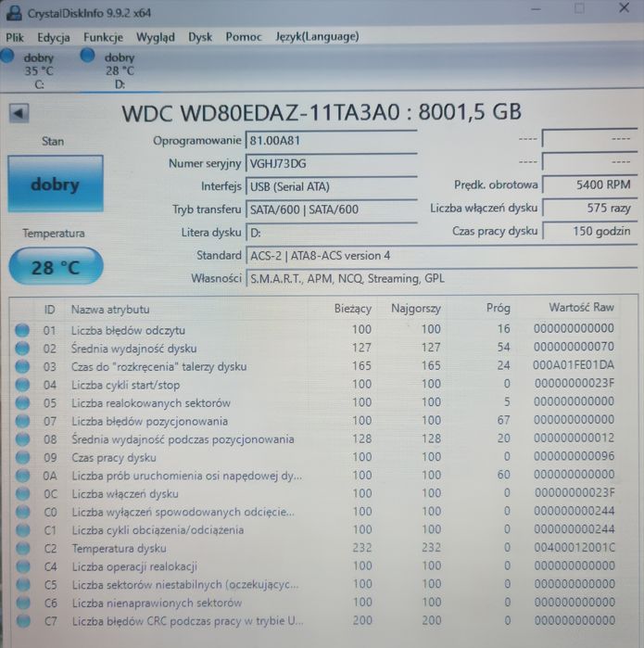The image size is (644, 648).
Task: Click raw value 00000000096
Action: coord(575,456)
